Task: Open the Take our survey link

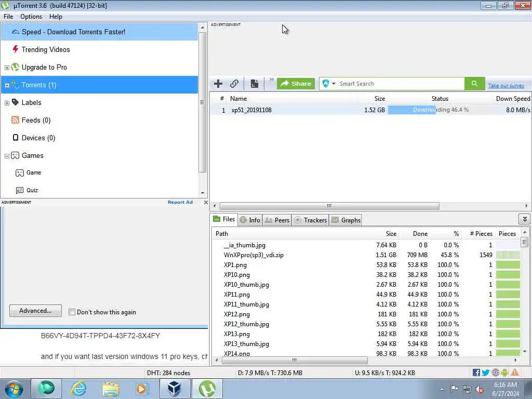Action: [x=506, y=86]
